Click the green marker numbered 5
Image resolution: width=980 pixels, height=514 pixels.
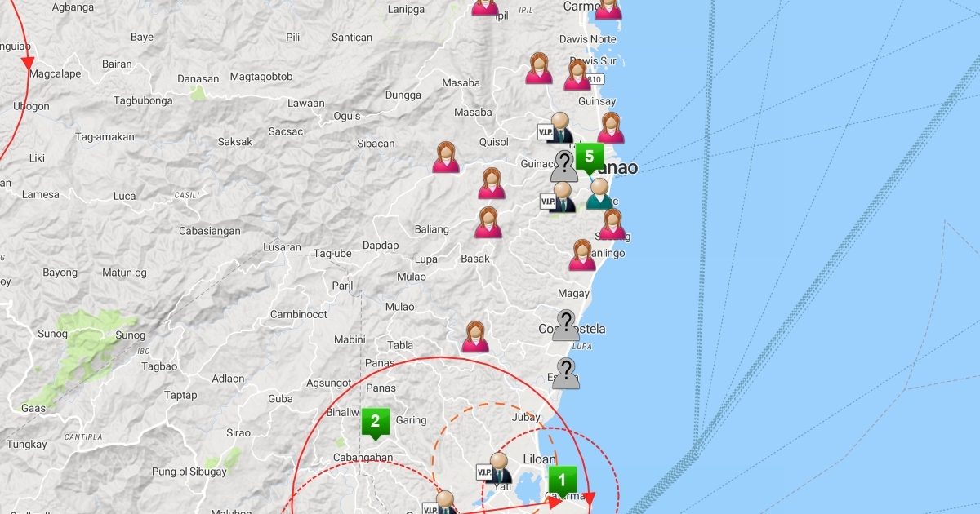click(x=589, y=157)
